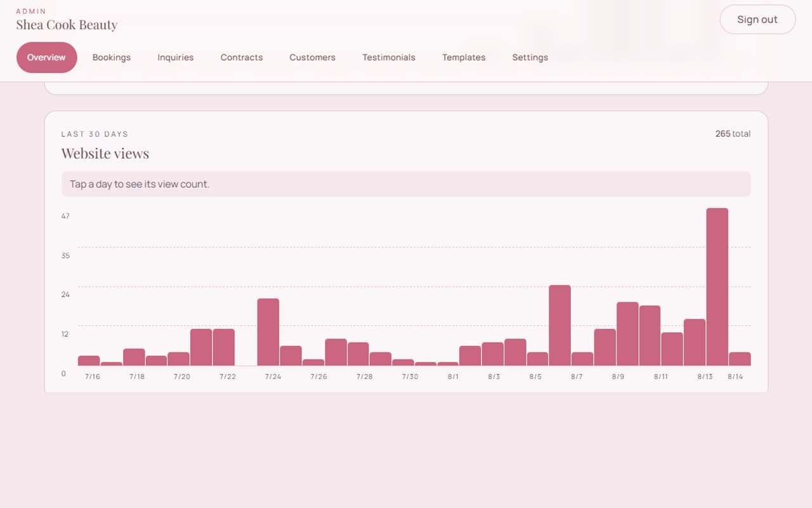Open the Overview tab
Screen dimensions: 812x508
46,57
